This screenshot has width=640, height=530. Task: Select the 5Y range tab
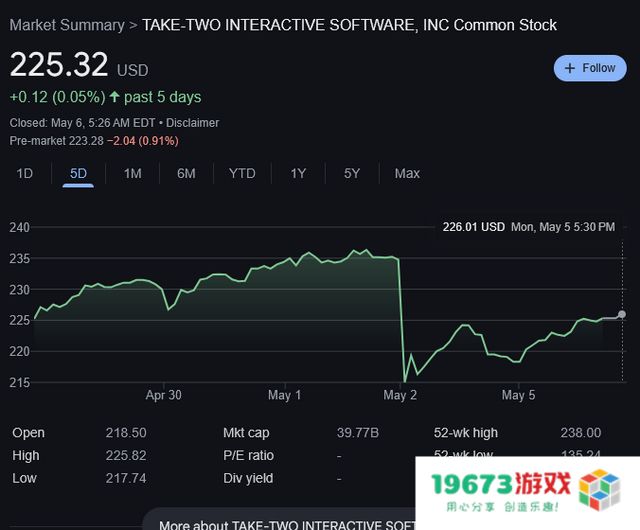tap(352, 174)
